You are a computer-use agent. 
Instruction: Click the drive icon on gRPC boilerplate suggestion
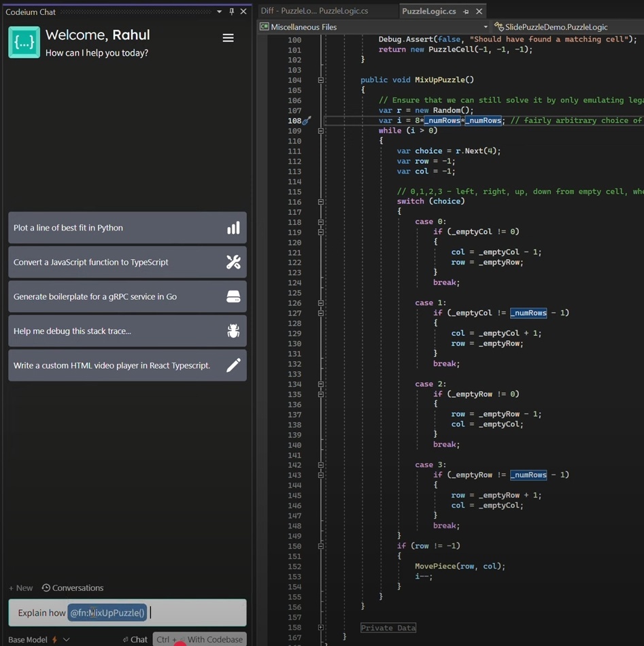pos(233,296)
